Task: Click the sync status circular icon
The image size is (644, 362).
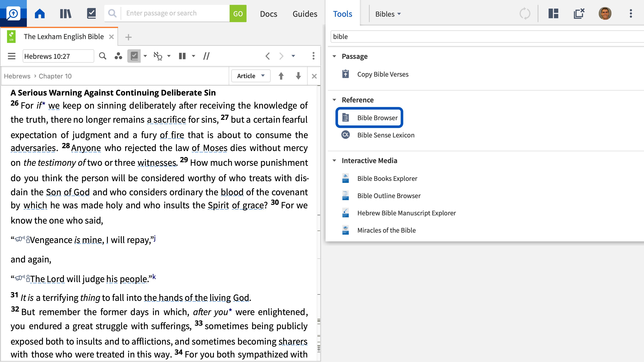Action: (524, 13)
